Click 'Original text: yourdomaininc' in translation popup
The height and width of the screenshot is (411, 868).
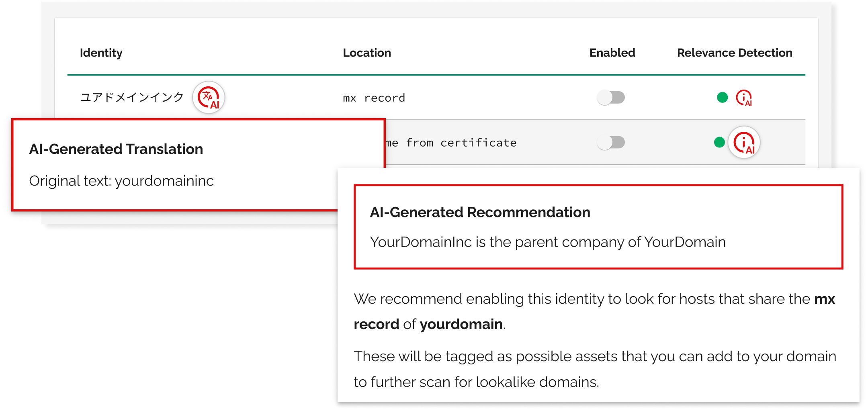click(121, 181)
